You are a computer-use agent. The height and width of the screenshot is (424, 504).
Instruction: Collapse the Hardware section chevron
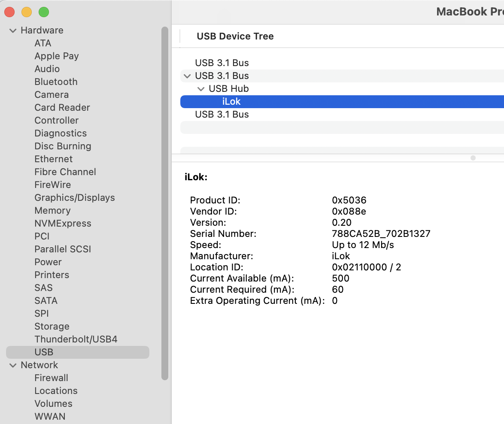(x=13, y=31)
